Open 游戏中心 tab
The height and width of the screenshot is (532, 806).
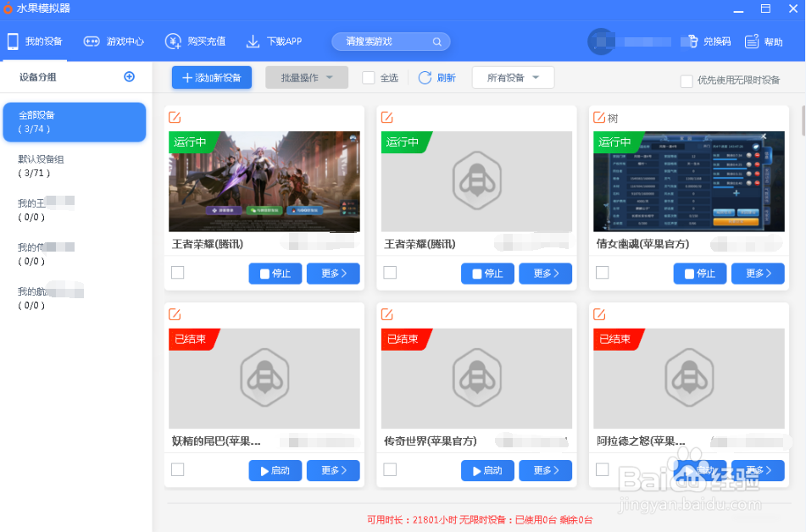pos(114,42)
